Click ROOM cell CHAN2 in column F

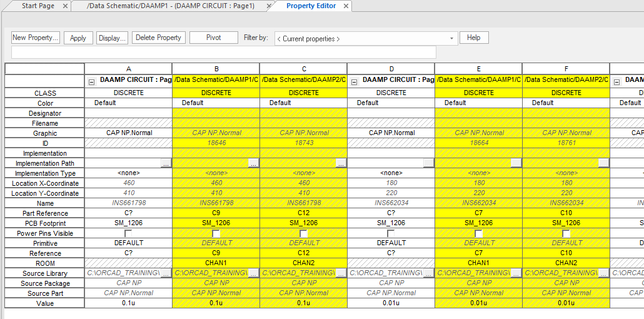pos(566,263)
